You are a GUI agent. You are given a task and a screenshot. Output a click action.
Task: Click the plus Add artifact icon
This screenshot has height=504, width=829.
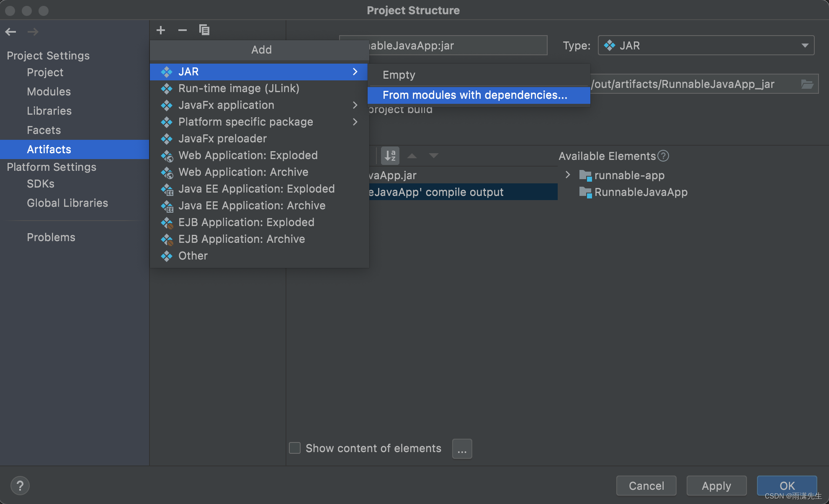coord(161,30)
